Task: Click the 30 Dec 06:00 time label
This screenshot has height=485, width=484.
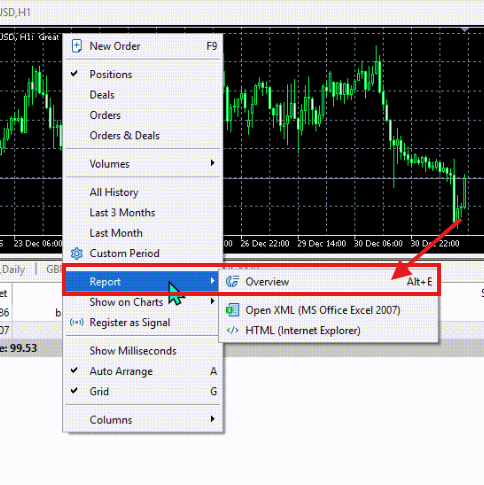Action: (x=378, y=244)
